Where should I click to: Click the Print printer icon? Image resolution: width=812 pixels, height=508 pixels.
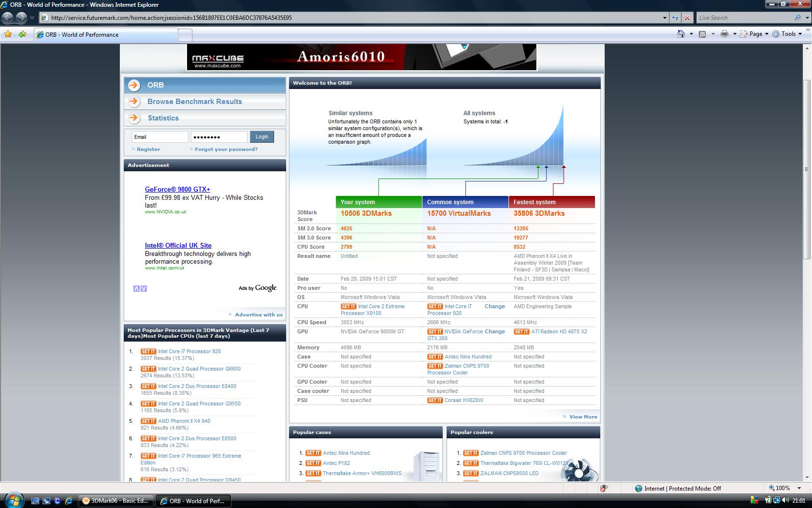click(x=724, y=34)
